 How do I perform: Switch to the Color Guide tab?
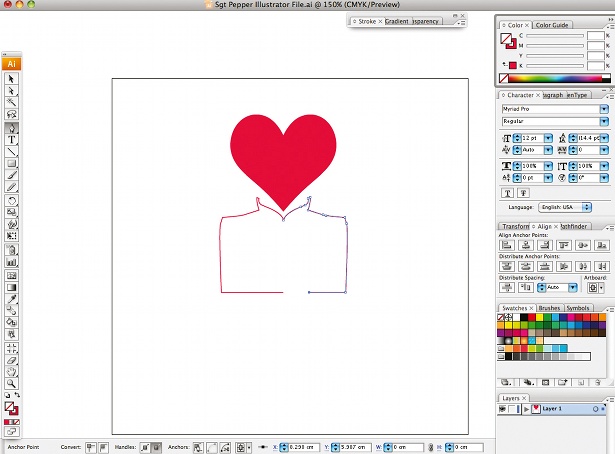pyautogui.click(x=552, y=25)
